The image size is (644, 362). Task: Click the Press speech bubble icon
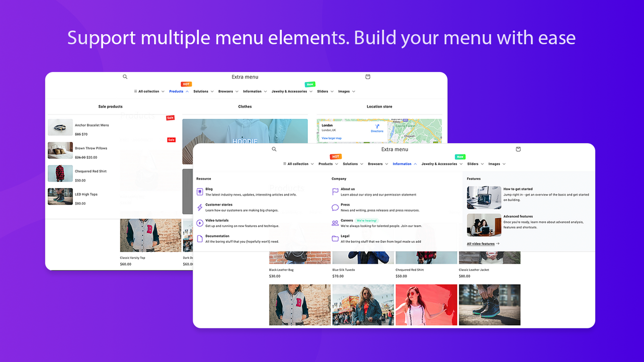coord(335,208)
